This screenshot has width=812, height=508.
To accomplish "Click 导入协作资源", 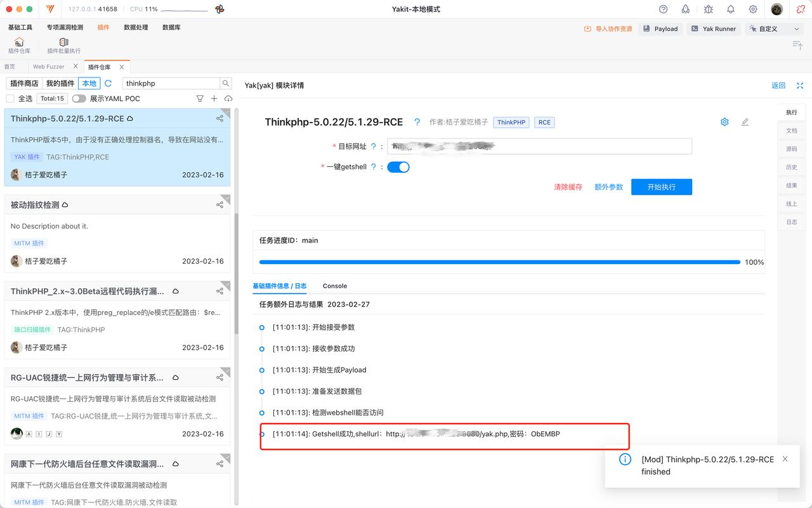I will 608,29.
